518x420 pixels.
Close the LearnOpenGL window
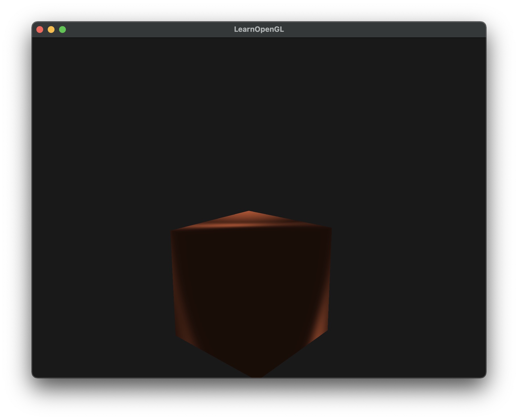[40, 30]
